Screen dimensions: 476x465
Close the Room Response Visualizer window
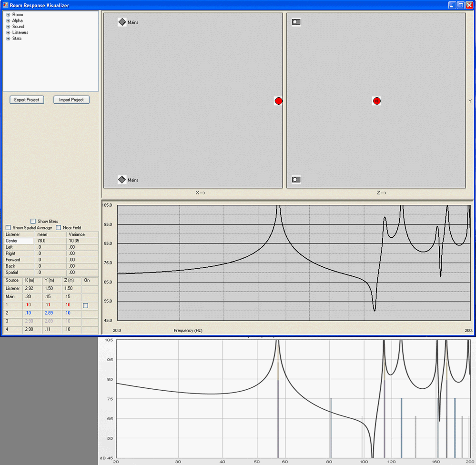coord(469,5)
